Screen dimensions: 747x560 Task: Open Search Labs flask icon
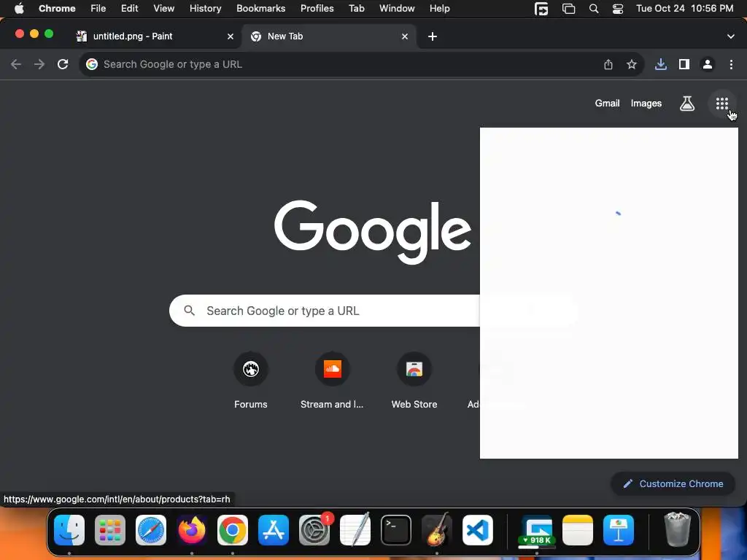(686, 104)
